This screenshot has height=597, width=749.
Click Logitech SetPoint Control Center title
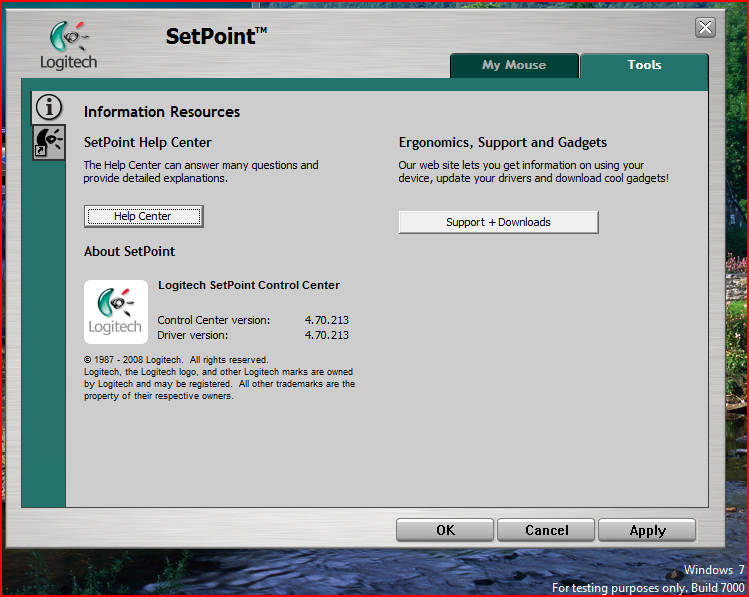(x=249, y=285)
